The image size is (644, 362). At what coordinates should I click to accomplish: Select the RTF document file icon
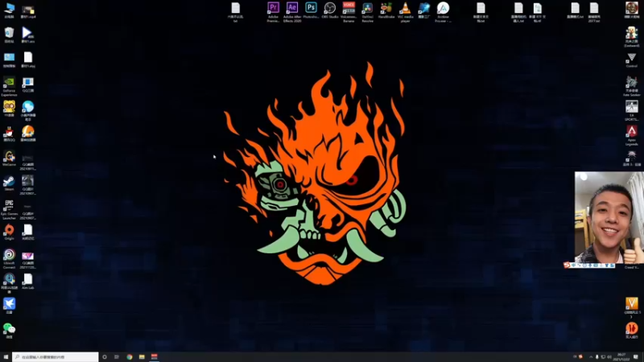point(537,12)
